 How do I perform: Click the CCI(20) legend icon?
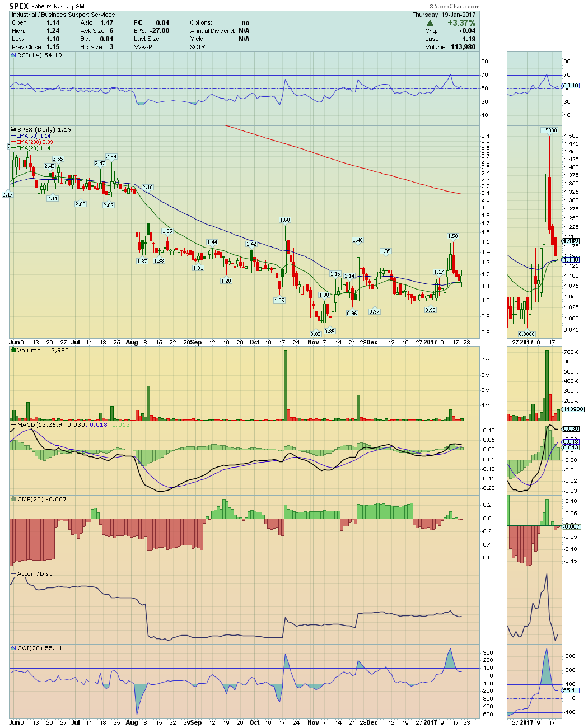point(14,648)
